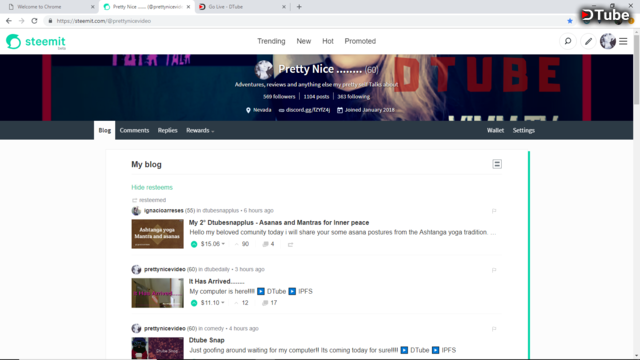Image resolution: width=640 pixels, height=360 pixels.
Task: Open the Dtube Snap post title
Action: pyautogui.click(x=207, y=340)
